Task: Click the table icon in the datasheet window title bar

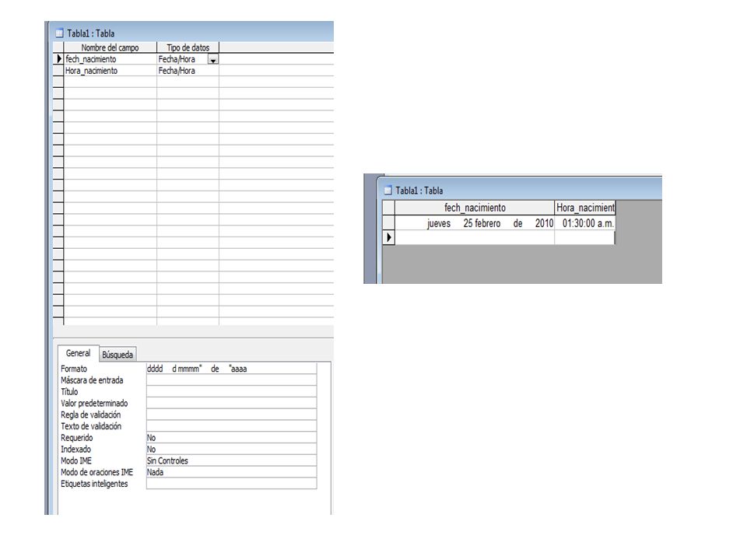Action: pyautogui.click(x=388, y=191)
